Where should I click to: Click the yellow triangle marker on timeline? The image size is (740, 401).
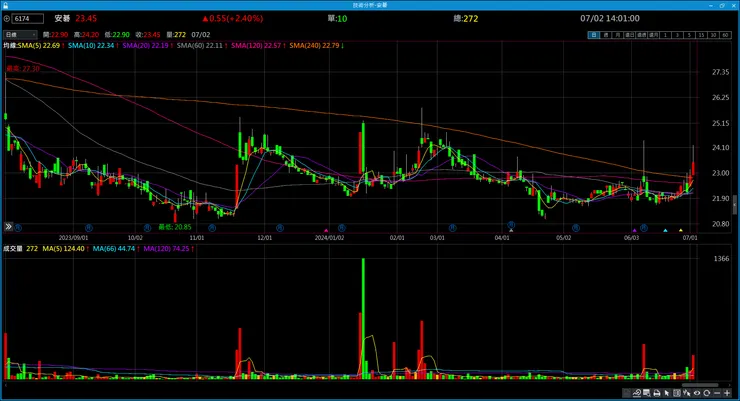point(681,230)
